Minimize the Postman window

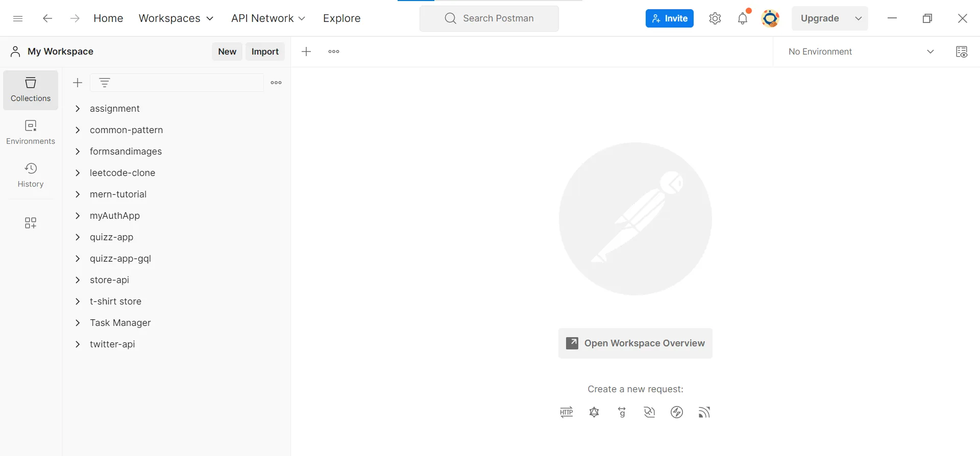(892, 18)
